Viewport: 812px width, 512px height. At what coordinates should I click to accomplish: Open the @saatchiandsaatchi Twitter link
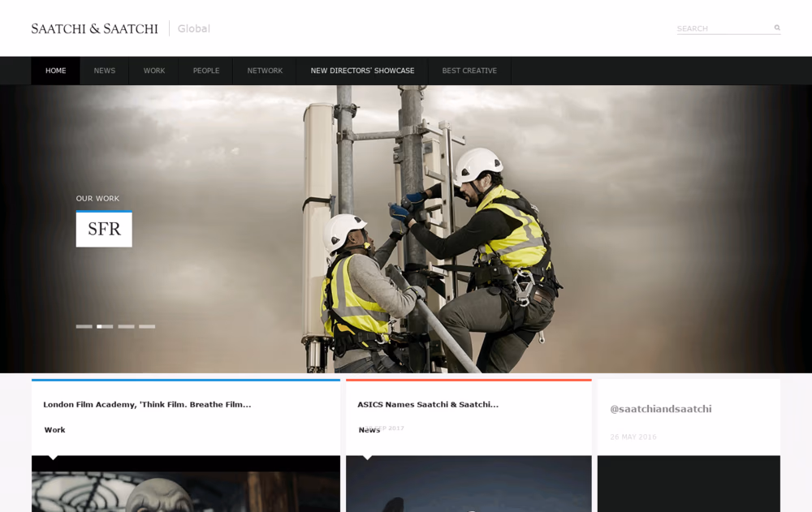(x=661, y=409)
